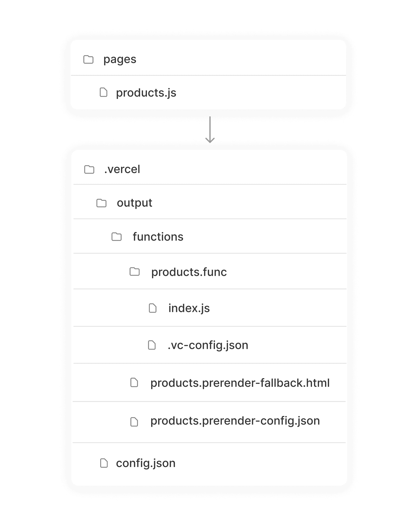Select the .vercel folder name
420x530 pixels.
coord(122,169)
